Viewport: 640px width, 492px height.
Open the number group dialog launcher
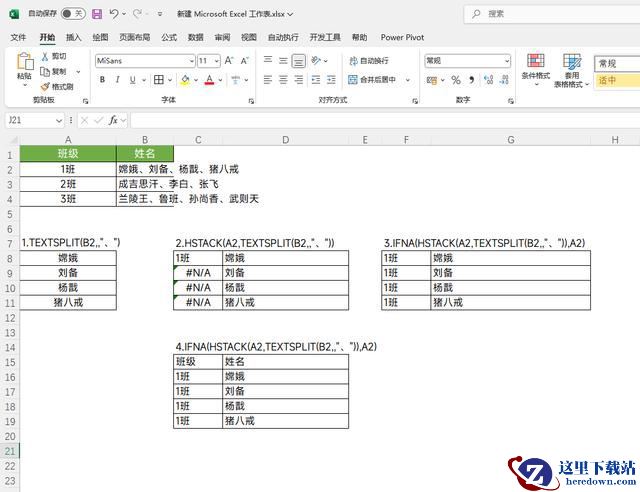(511, 101)
